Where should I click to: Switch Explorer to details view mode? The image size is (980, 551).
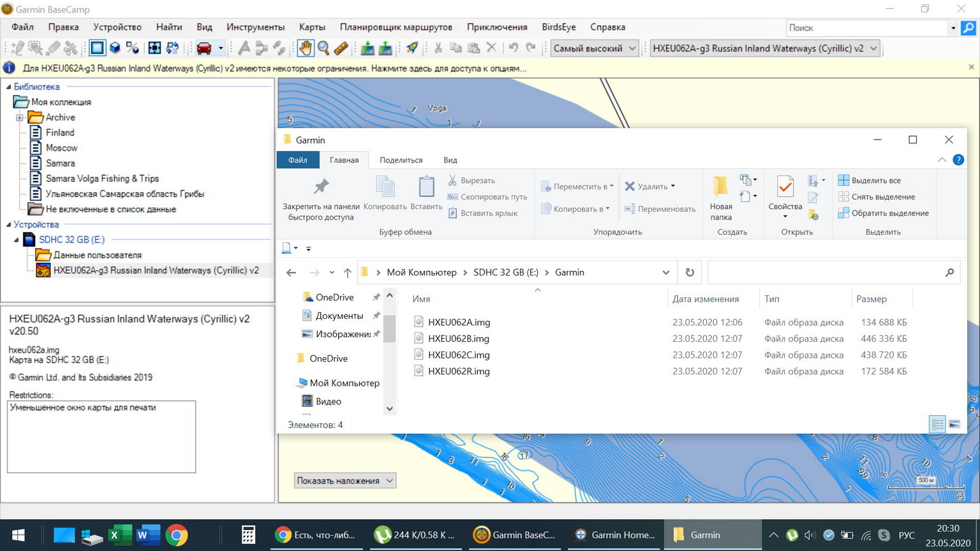tap(937, 424)
